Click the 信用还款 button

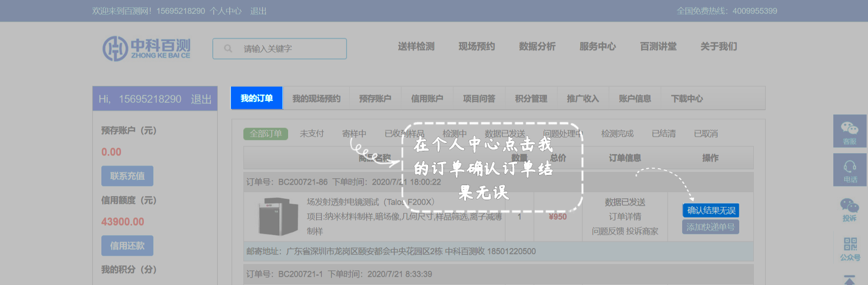pos(127,246)
